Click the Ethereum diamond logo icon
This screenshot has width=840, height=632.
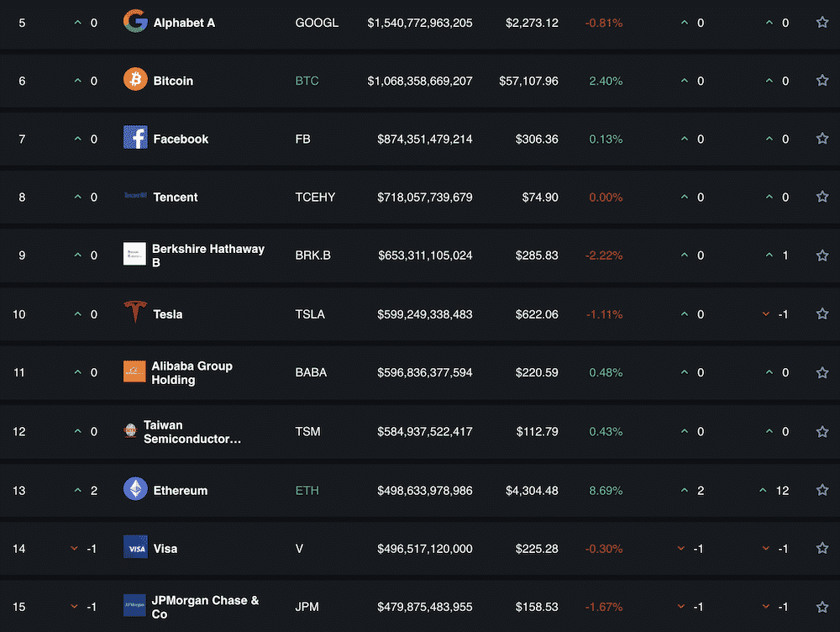(134, 490)
